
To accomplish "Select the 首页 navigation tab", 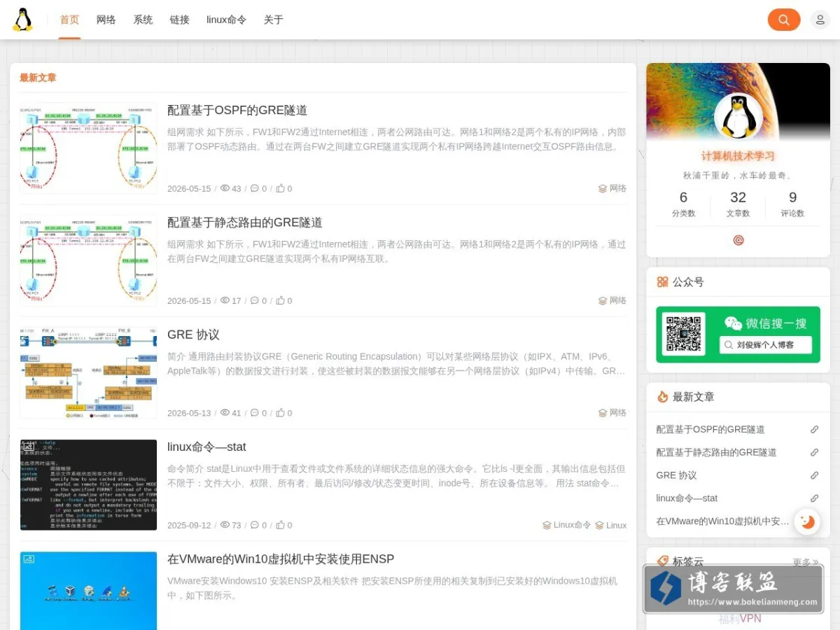I will [69, 20].
